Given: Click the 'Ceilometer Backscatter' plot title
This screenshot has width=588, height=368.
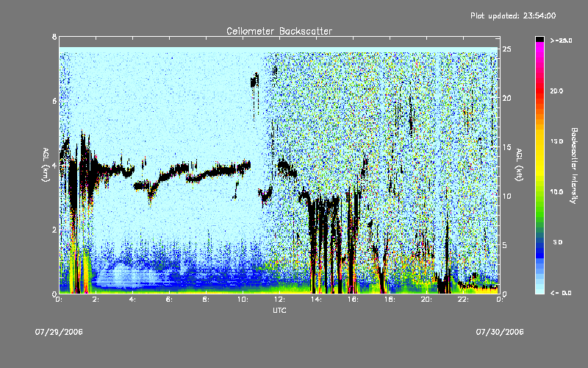Looking at the screenshot, I should click(279, 31).
